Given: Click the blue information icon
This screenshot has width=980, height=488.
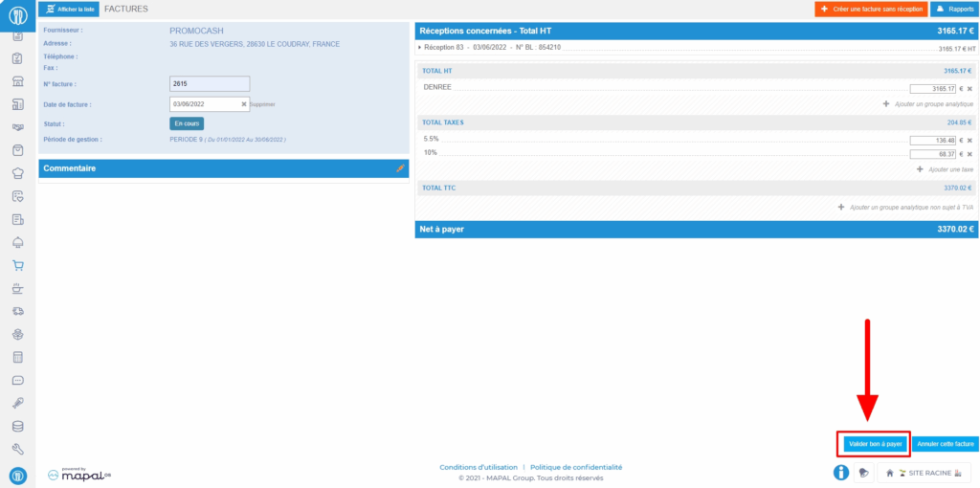Looking at the screenshot, I should [841, 472].
